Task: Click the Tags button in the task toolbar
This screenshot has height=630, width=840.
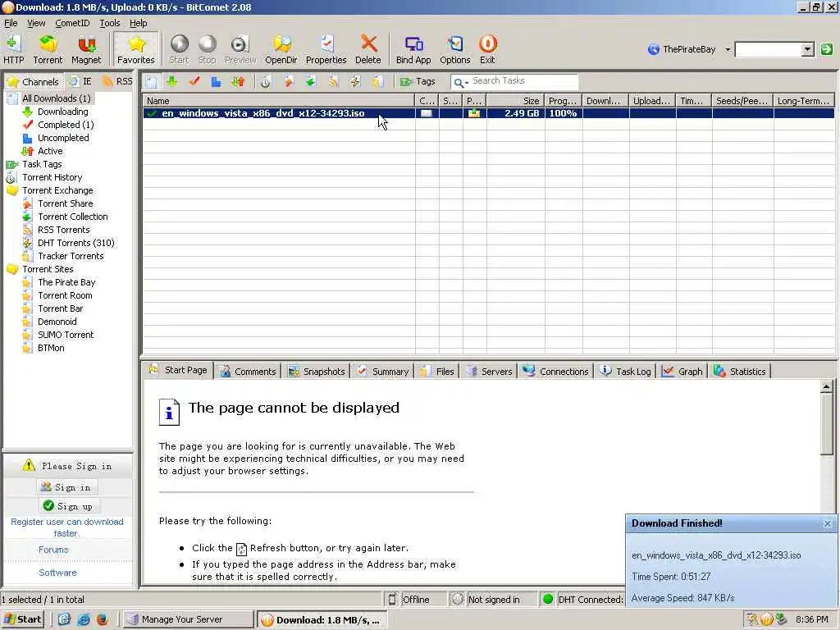Action: [x=418, y=81]
